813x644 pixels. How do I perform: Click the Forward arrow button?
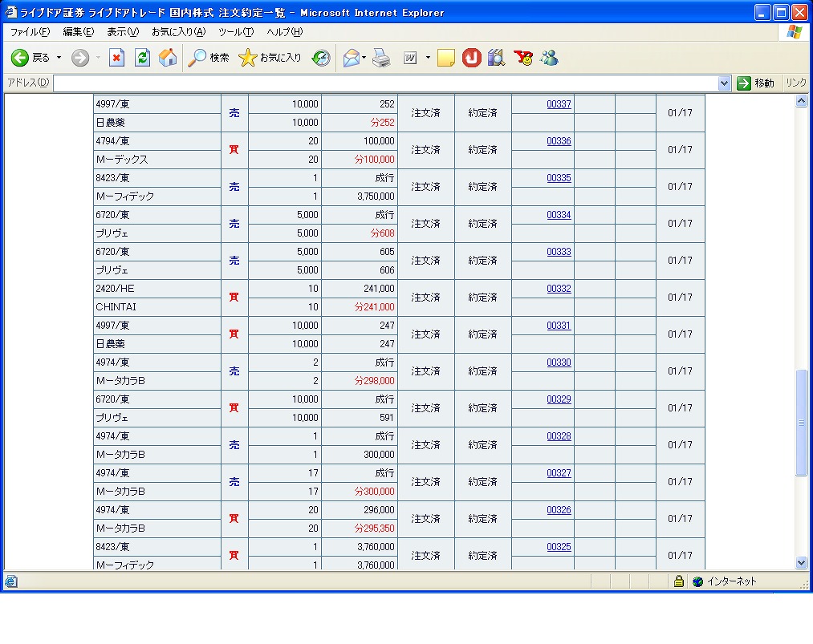tap(80, 58)
